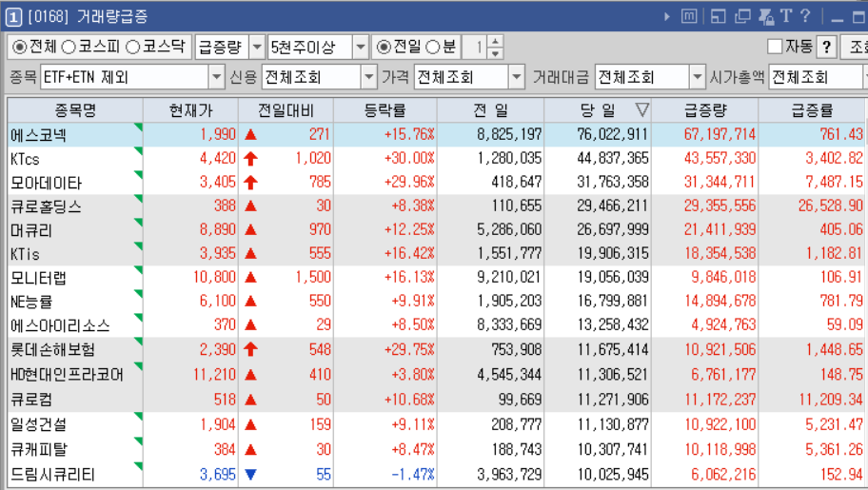Open the 5천주이상 dropdown
The width and height of the screenshot is (868, 490).
coord(361,47)
